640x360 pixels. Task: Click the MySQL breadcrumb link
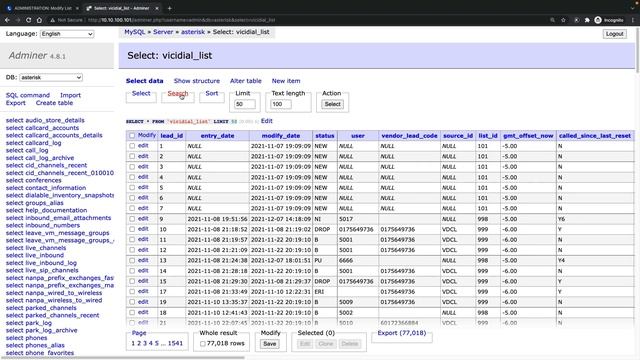pyautogui.click(x=135, y=32)
